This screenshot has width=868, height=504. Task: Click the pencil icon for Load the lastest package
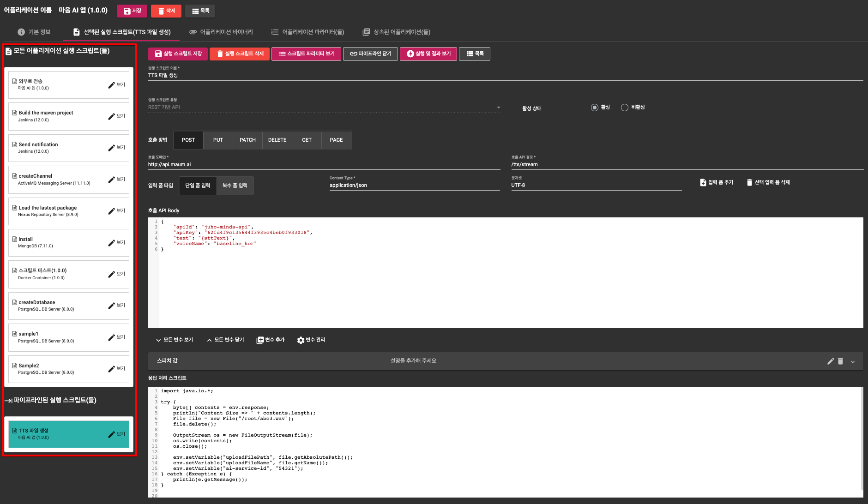click(111, 211)
